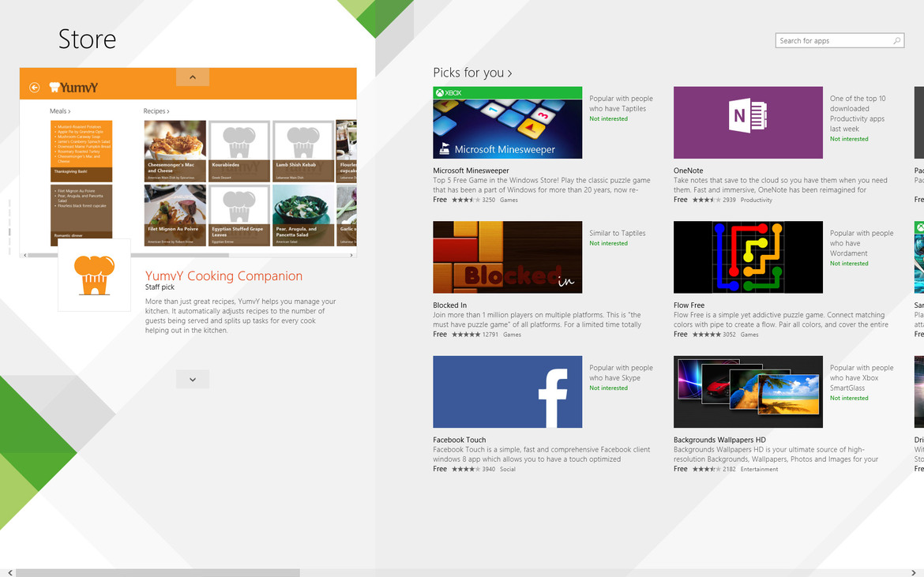Click the Flow Free app name text
Image resolution: width=924 pixels, height=577 pixels.
[x=689, y=305]
